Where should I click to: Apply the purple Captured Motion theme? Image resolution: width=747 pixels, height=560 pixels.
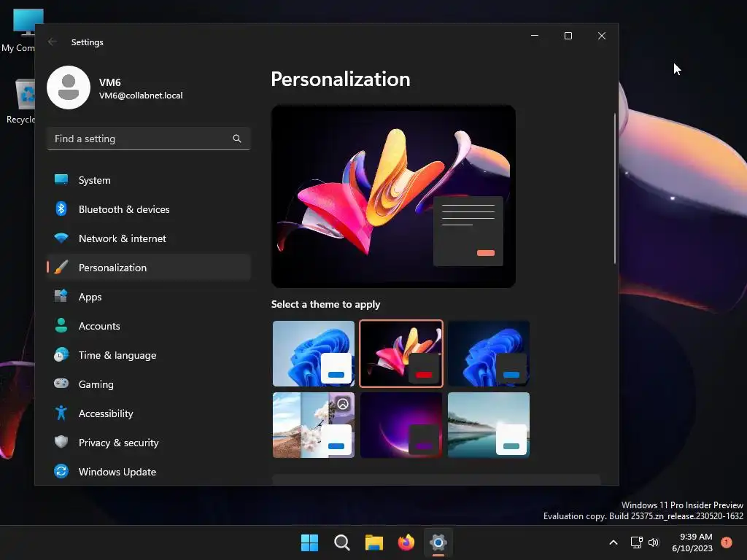coord(401,425)
